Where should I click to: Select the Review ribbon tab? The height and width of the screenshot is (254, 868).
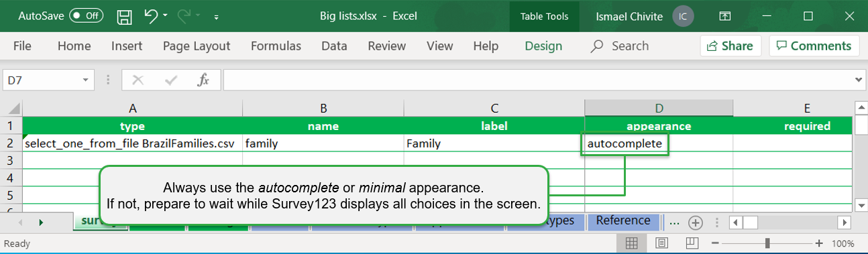click(x=387, y=46)
